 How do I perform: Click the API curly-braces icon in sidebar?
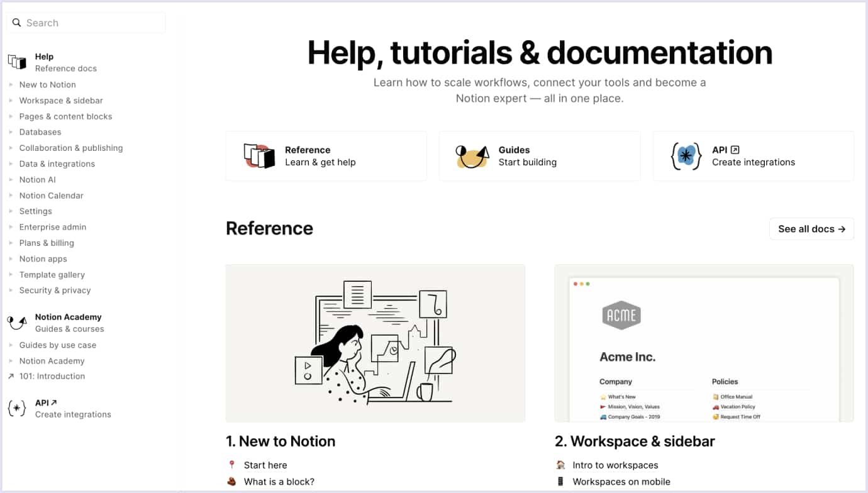tap(17, 408)
